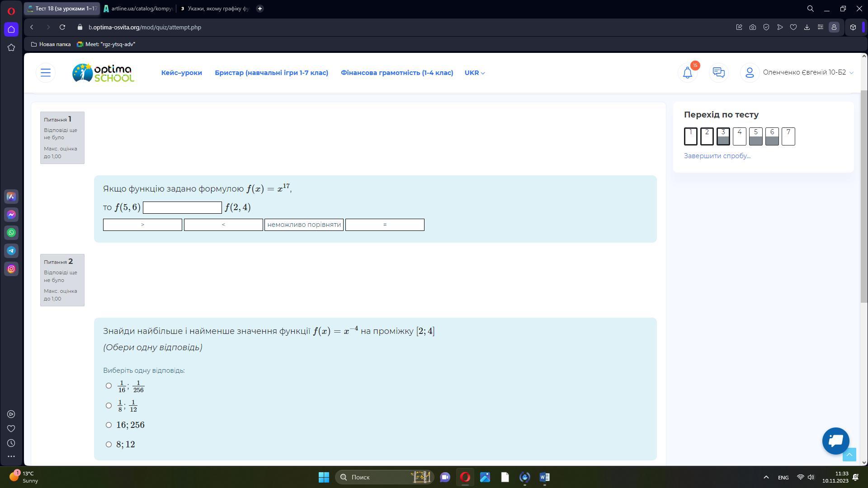Switch to the artline.ua browser tab
Screen dimensions: 868x488
(x=138, y=9)
